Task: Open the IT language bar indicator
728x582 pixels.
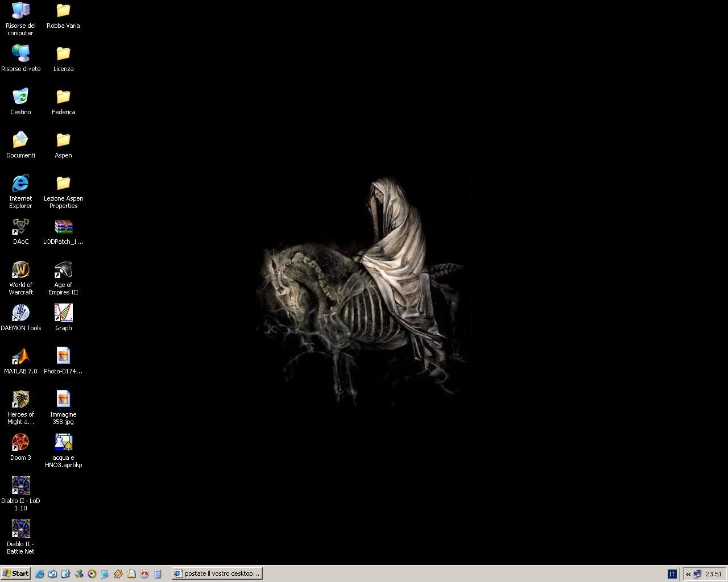Action: coord(672,574)
